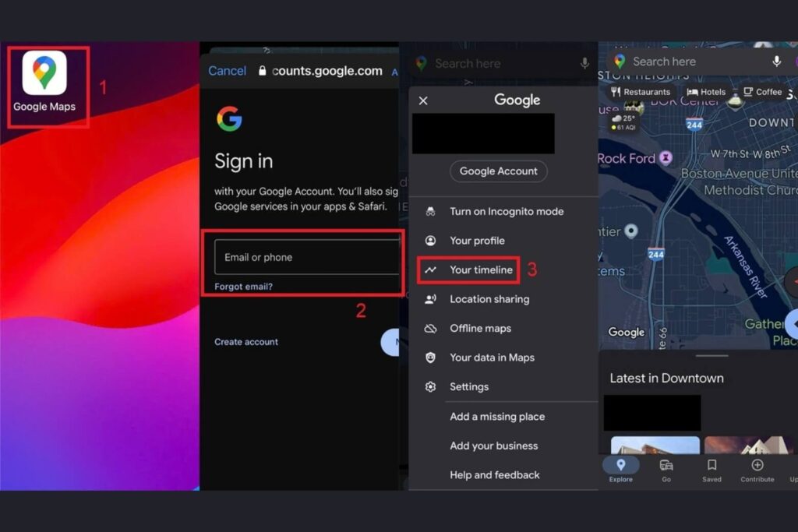This screenshot has height=532, width=798.
Task: Click the Forgot email? link
Action: 243,287
